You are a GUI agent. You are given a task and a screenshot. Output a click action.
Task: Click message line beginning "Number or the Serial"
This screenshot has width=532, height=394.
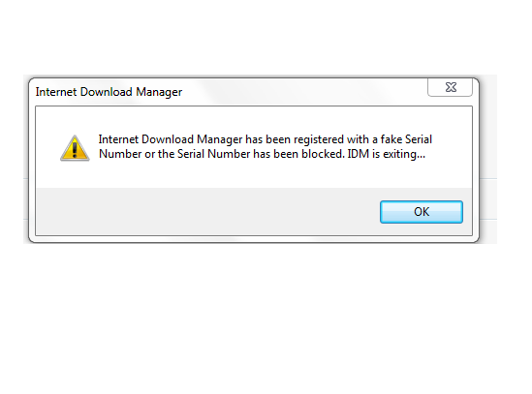pos(262,154)
